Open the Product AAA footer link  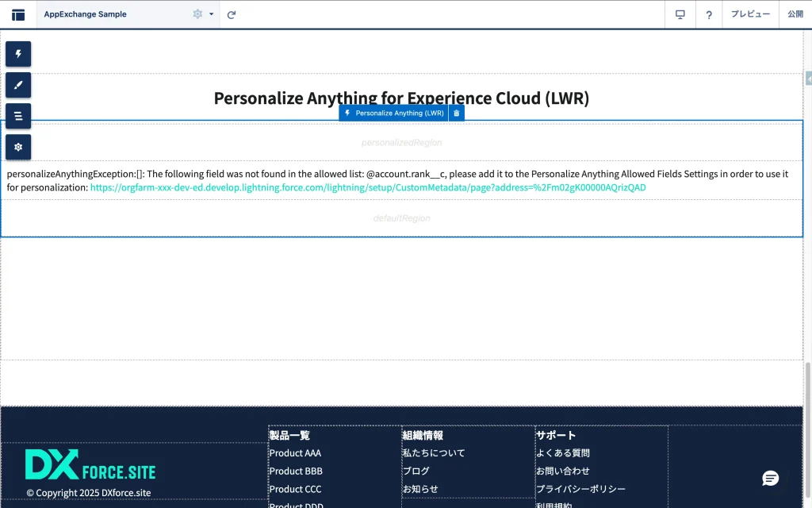point(295,453)
